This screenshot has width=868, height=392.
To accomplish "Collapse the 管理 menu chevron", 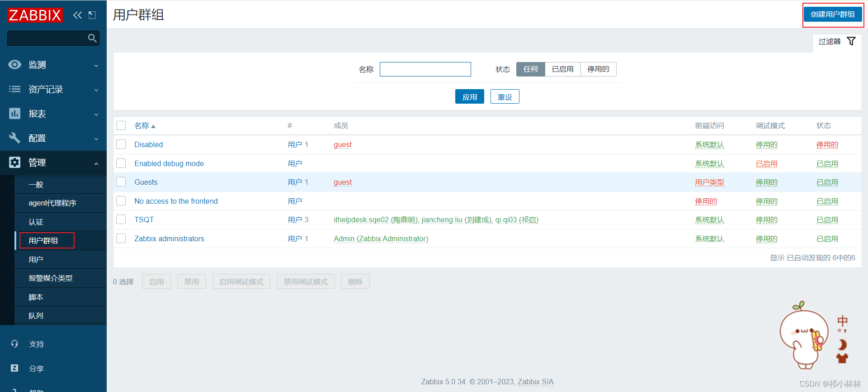I will point(96,163).
